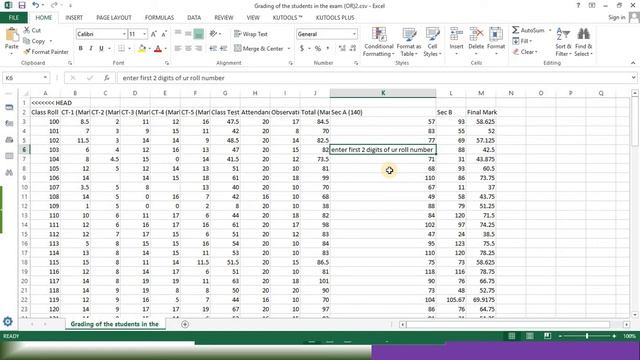Viewport: 640px width, 360px height.
Task: Toggle center horizontal alignment
Action: [x=188, y=49]
